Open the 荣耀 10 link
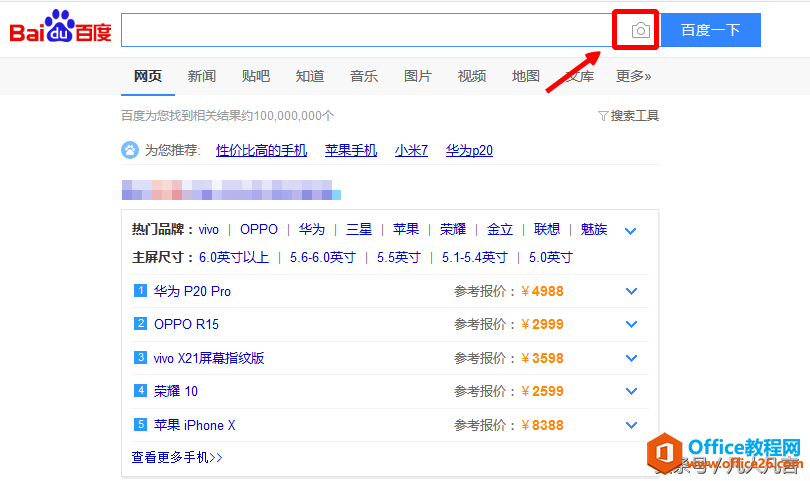Image resolution: width=810 pixels, height=481 pixels. click(176, 391)
